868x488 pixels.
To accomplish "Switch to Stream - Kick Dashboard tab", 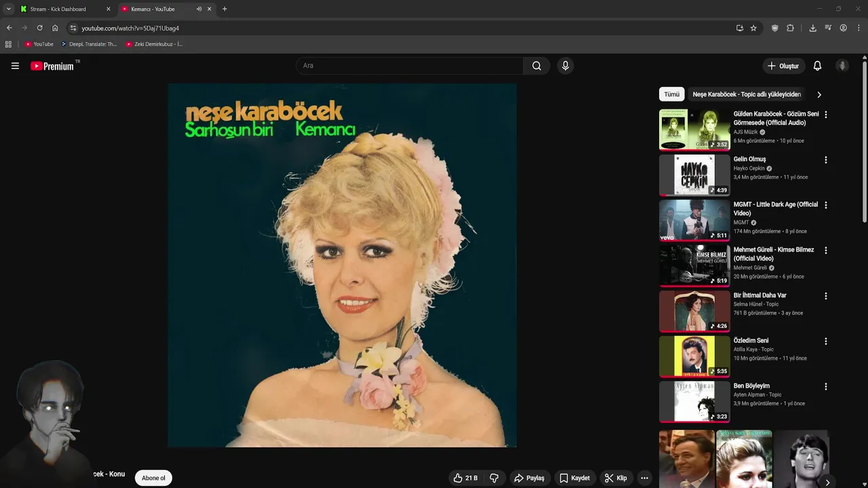I will coord(64,9).
